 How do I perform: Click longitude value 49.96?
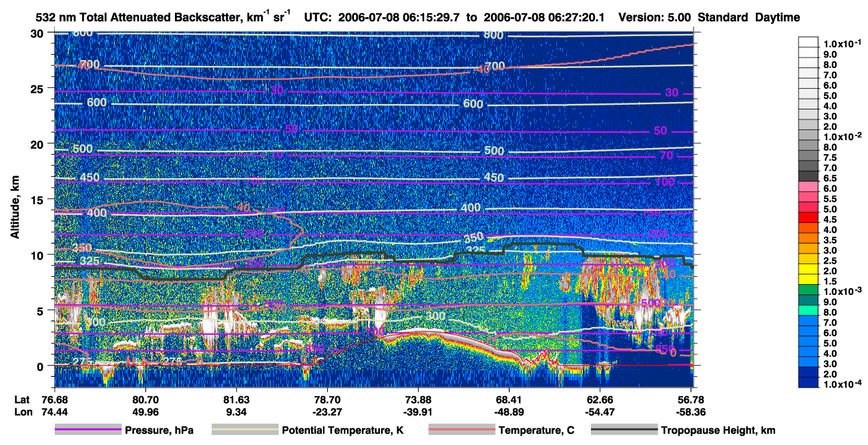coord(144,412)
